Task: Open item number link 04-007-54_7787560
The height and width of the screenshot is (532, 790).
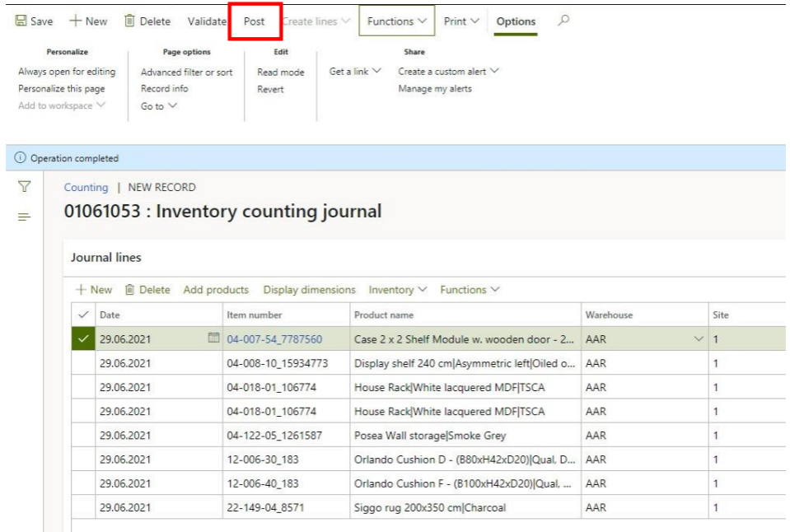Action: point(274,339)
